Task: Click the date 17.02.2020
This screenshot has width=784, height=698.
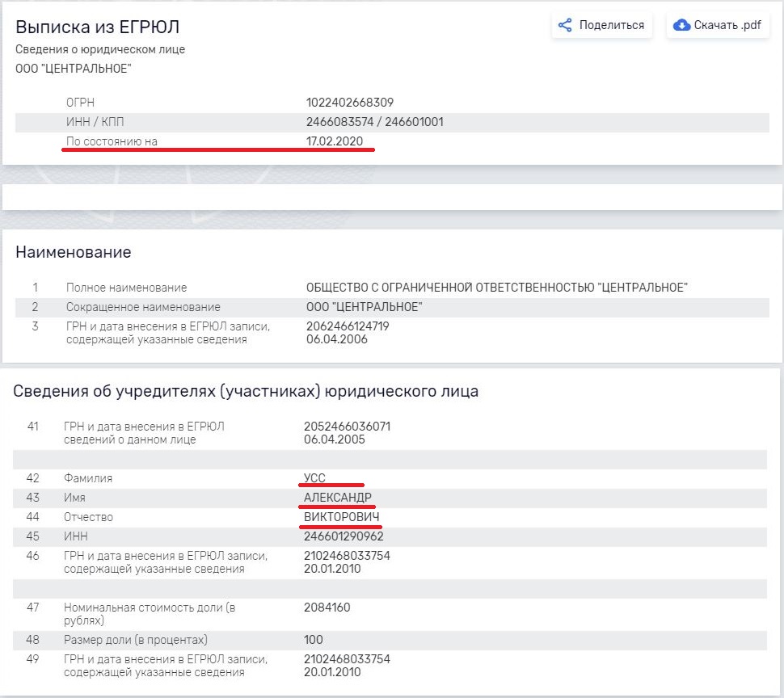Action: (x=335, y=141)
